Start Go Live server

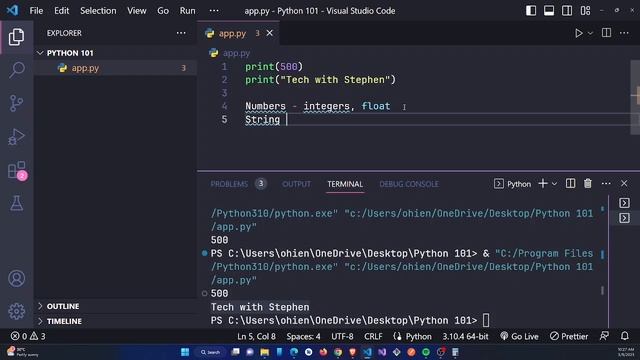coord(519,336)
